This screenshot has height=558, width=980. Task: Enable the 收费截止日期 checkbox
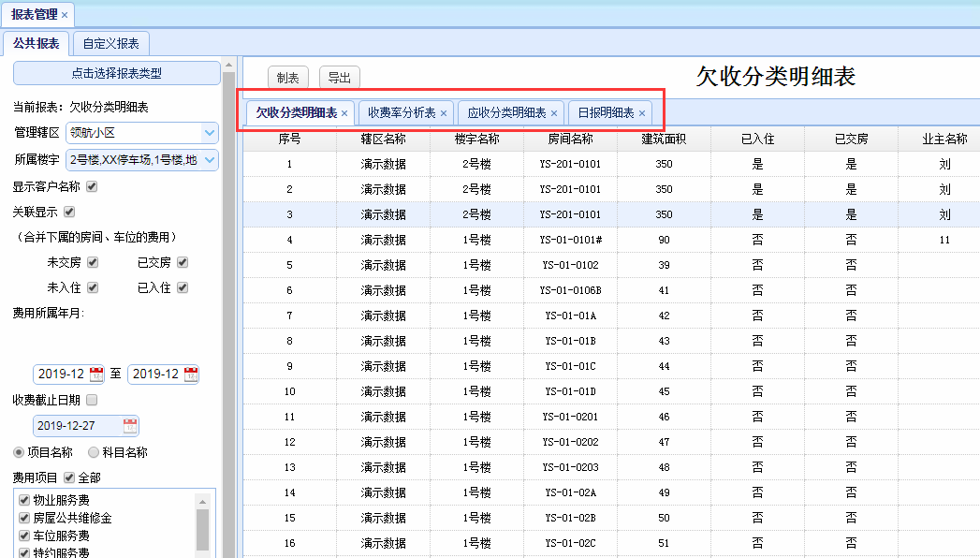[92, 401]
